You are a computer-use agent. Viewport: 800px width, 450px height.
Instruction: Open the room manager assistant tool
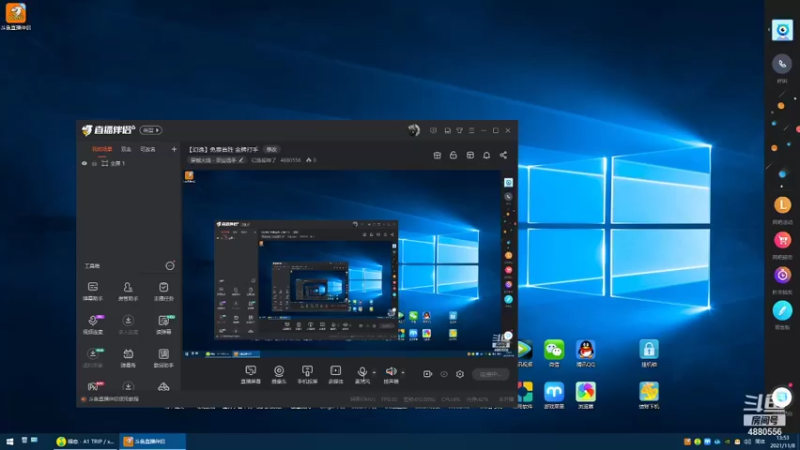pos(128,291)
